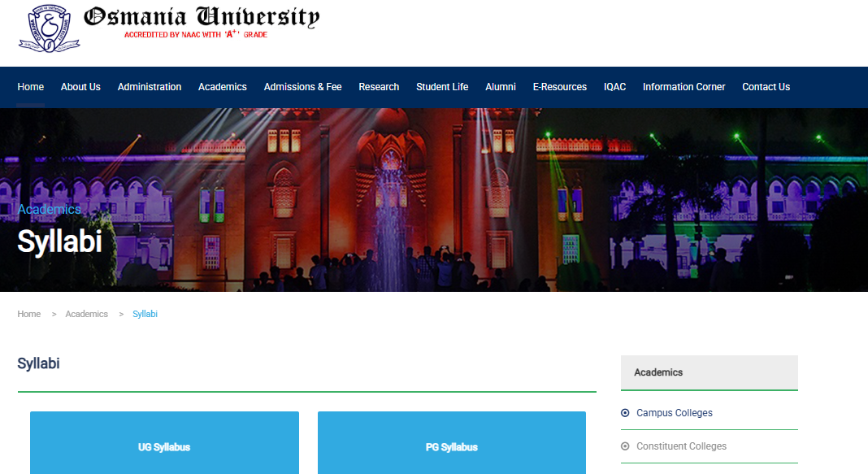Open the Administration menu

coord(150,87)
